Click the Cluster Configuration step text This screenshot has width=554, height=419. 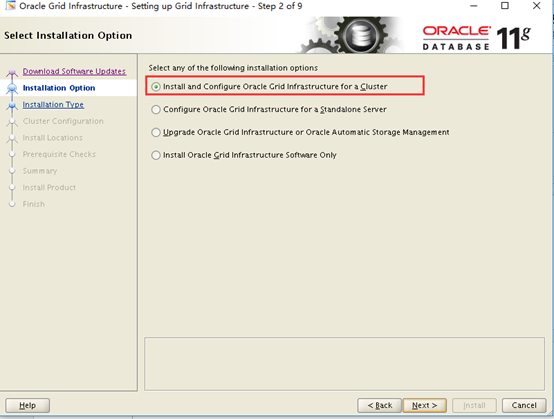point(63,121)
